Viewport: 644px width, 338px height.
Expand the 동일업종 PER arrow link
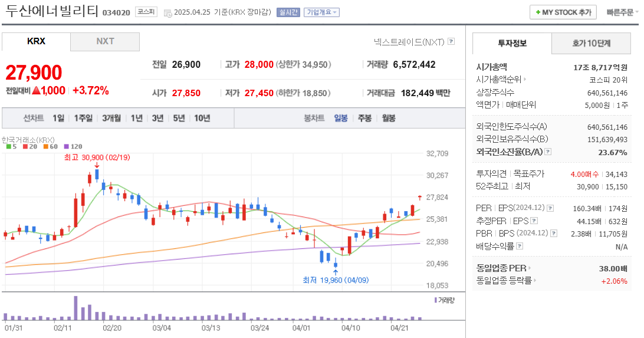coord(530,268)
